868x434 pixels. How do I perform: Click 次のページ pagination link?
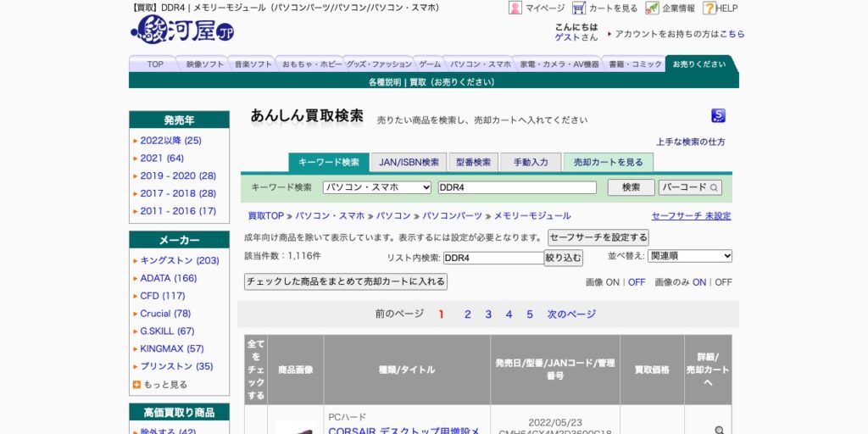click(572, 314)
